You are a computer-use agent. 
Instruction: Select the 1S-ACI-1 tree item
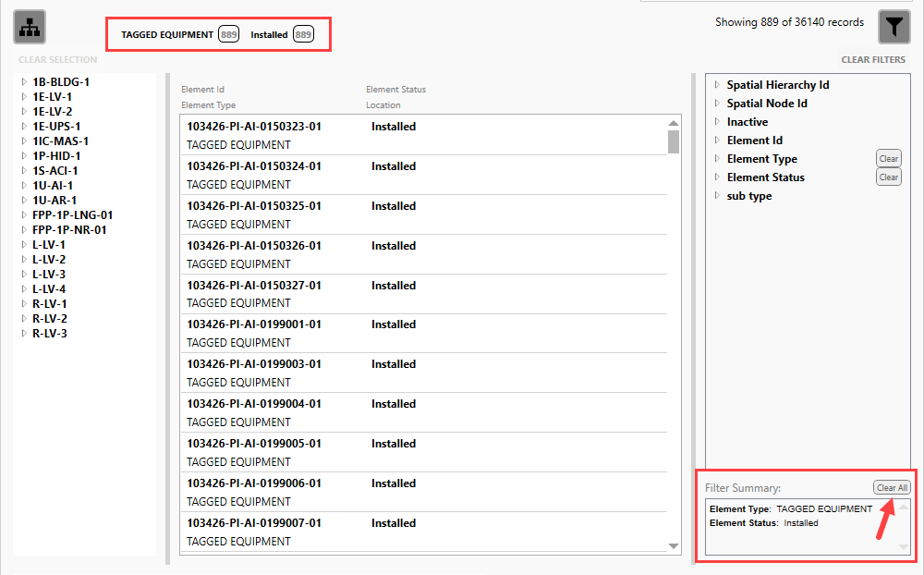pyautogui.click(x=55, y=170)
